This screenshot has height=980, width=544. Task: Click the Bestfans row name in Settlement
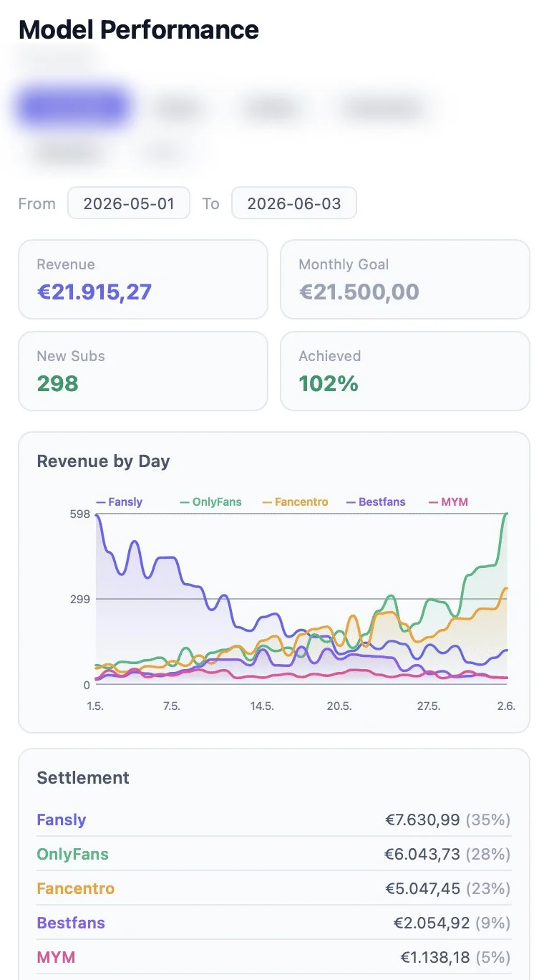pyautogui.click(x=71, y=923)
